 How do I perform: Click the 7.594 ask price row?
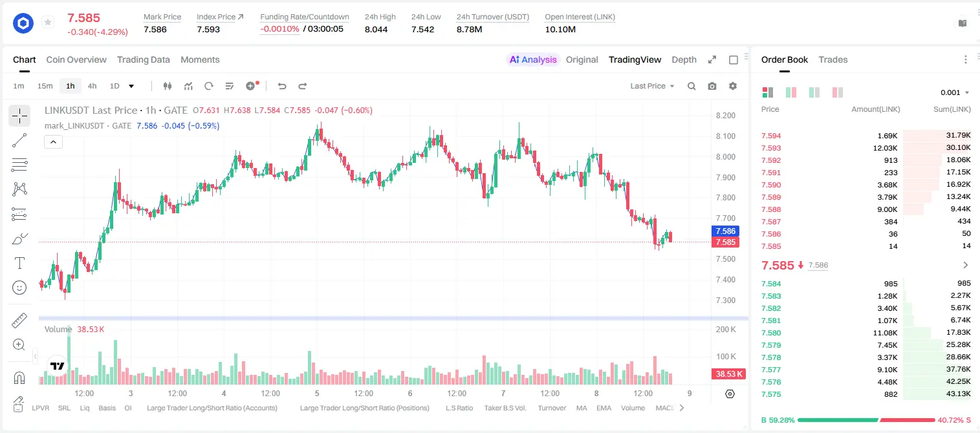[866, 136]
